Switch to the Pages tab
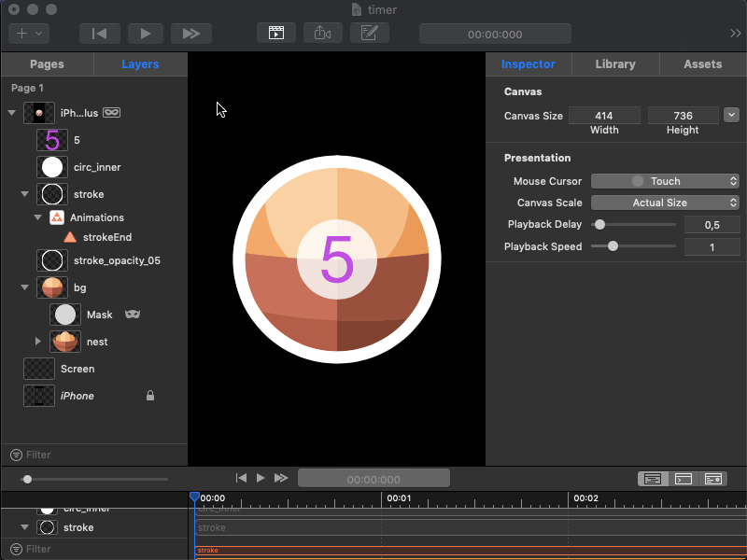The width and height of the screenshot is (747, 560). click(x=47, y=64)
